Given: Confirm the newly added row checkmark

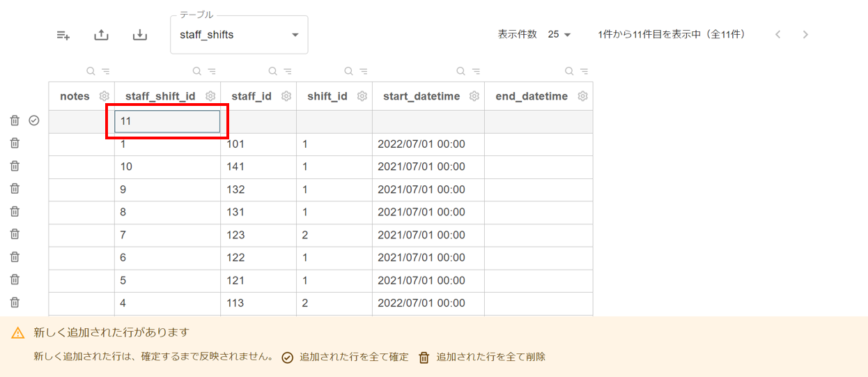Looking at the screenshot, I should (34, 121).
